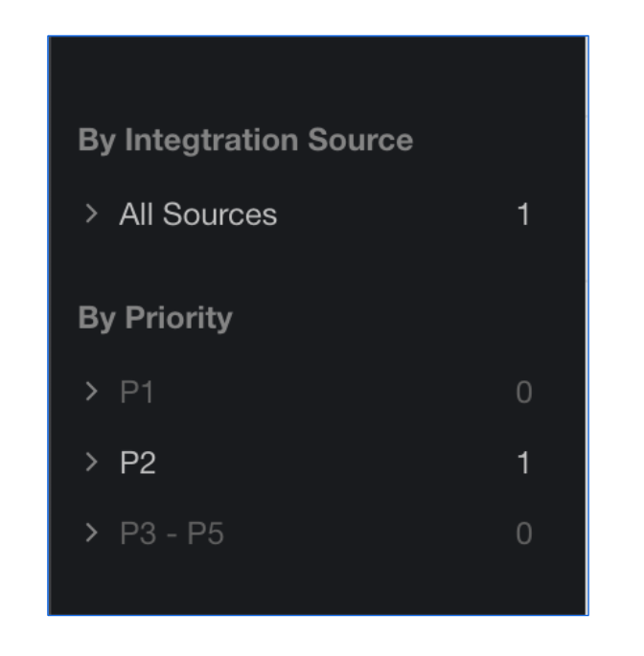The width and height of the screenshot is (644, 656).
Task: Click the P1 count showing 0
Action: point(524,392)
